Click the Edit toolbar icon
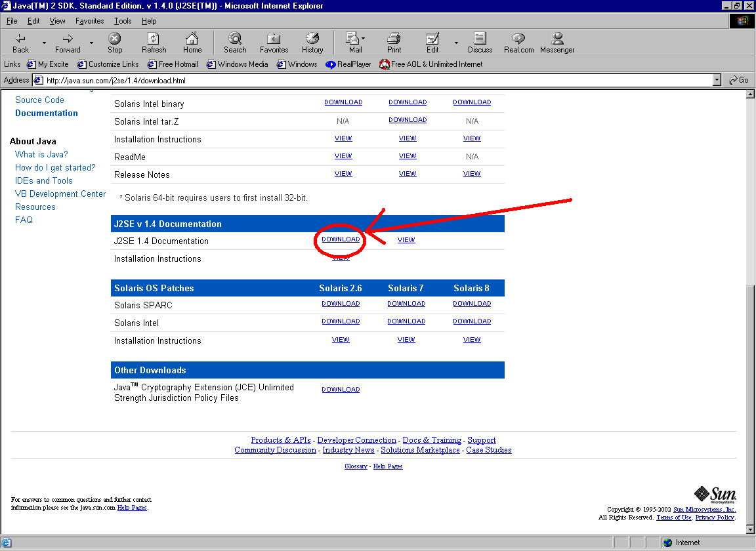756x551 pixels. (432, 43)
